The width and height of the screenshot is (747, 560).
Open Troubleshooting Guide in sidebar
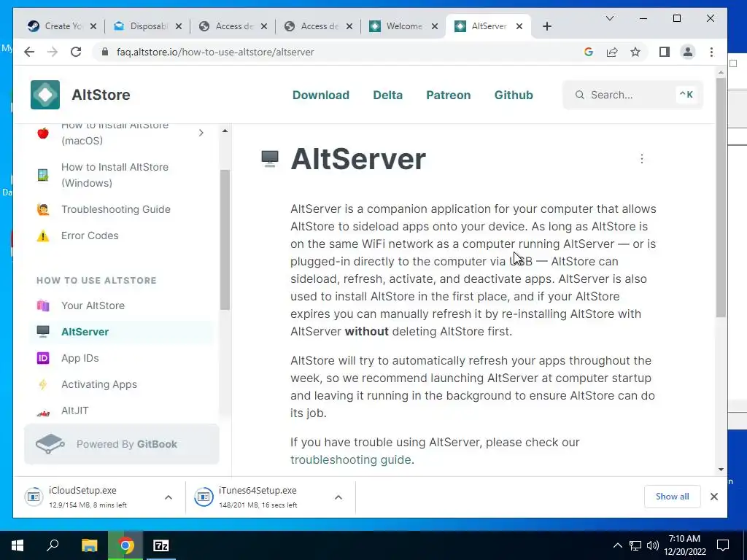click(116, 209)
